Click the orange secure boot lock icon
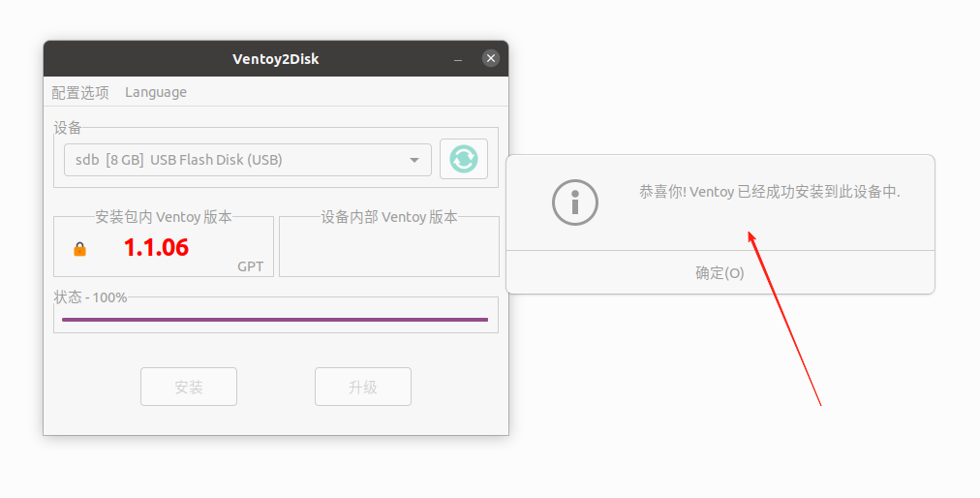This screenshot has width=980, height=498. click(x=80, y=249)
